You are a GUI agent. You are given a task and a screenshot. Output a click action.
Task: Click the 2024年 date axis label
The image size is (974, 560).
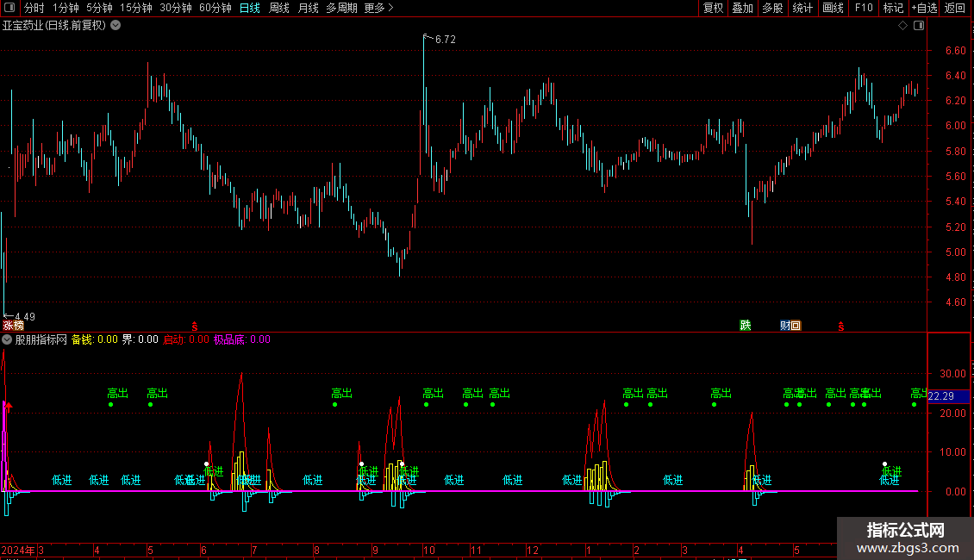click(x=18, y=550)
